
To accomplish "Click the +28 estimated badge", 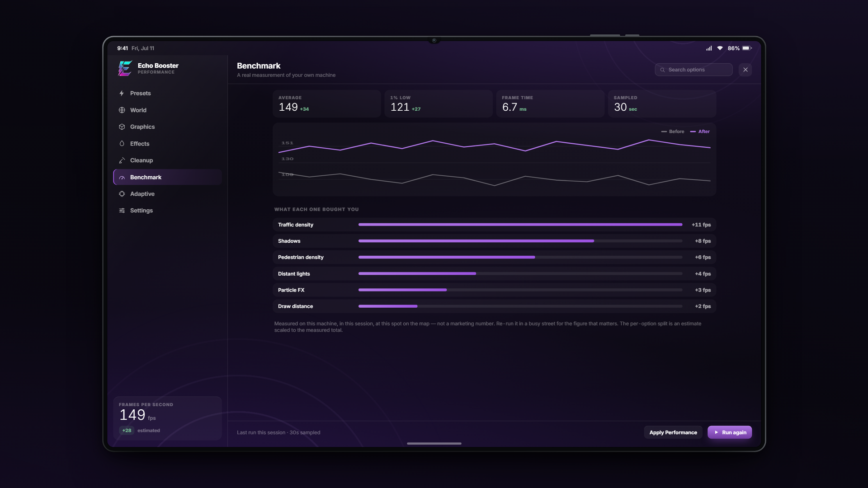I will pyautogui.click(x=127, y=431).
